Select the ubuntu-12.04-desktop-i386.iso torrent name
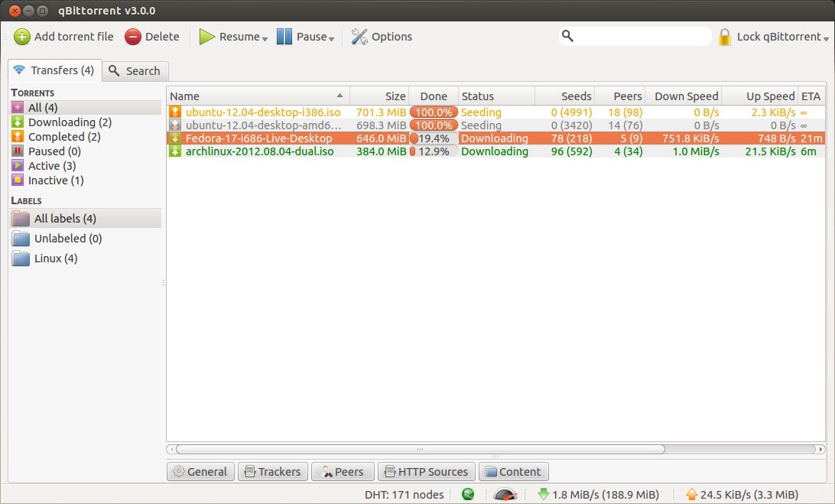The image size is (835, 504). (x=263, y=112)
